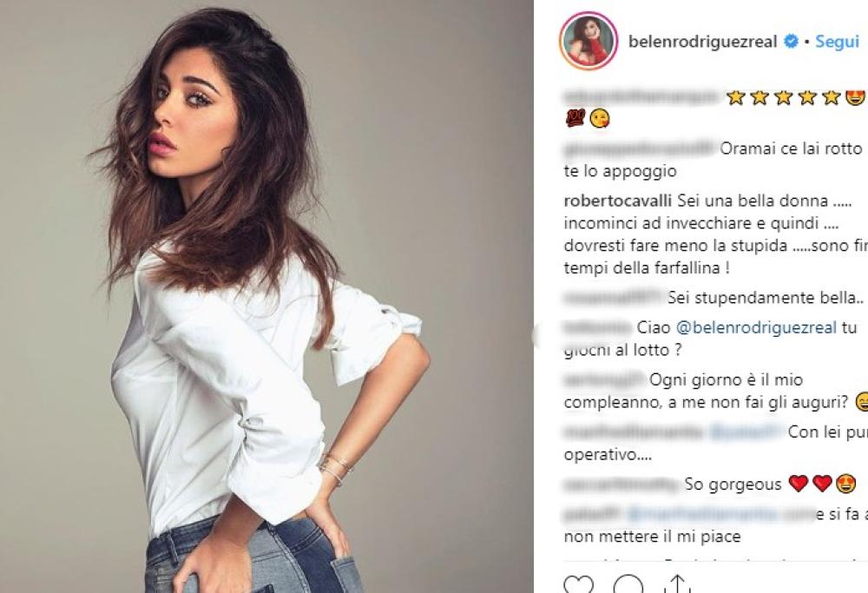Open belenrodriguezreal username link in header

[x=702, y=42]
